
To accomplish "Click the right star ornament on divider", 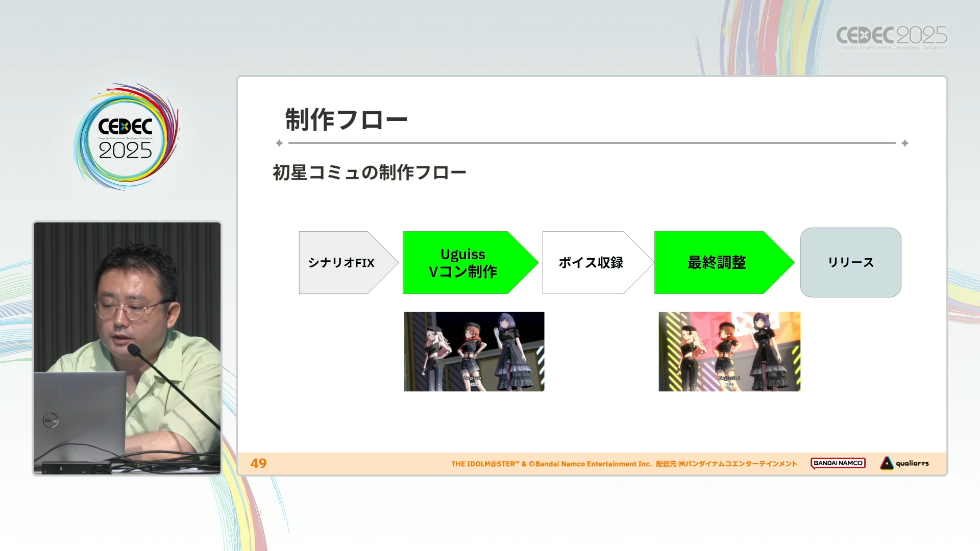I will point(905,143).
